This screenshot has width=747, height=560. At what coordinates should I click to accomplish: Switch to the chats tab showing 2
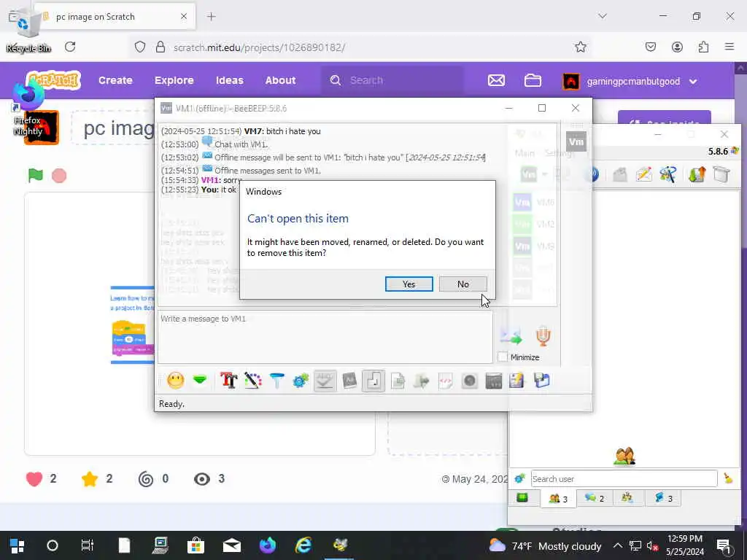[x=595, y=498]
